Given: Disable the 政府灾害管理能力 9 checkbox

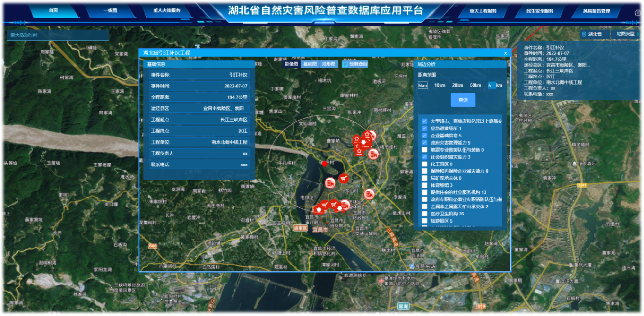Looking at the screenshot, I should [x=424, y=143].
